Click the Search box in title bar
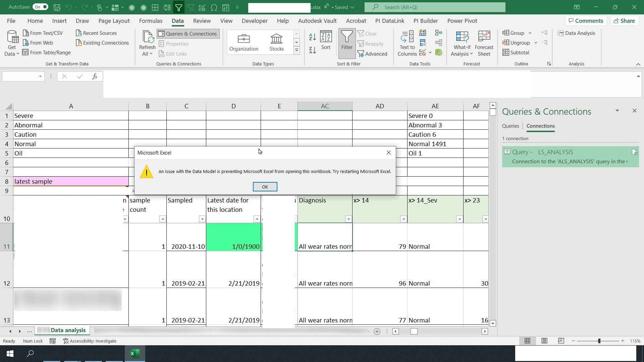Viewport: 644px width, 362px height. 435,7
